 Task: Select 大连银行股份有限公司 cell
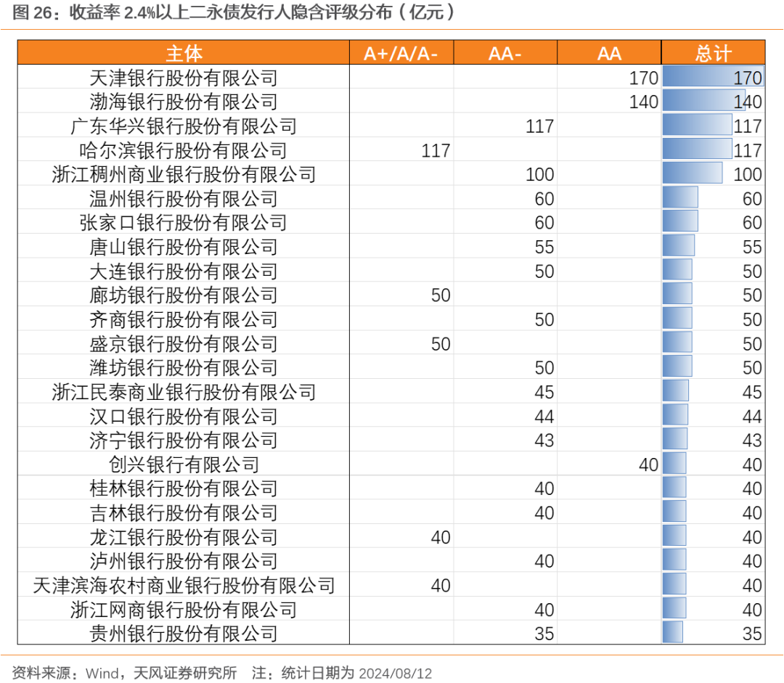pos(184,271)
